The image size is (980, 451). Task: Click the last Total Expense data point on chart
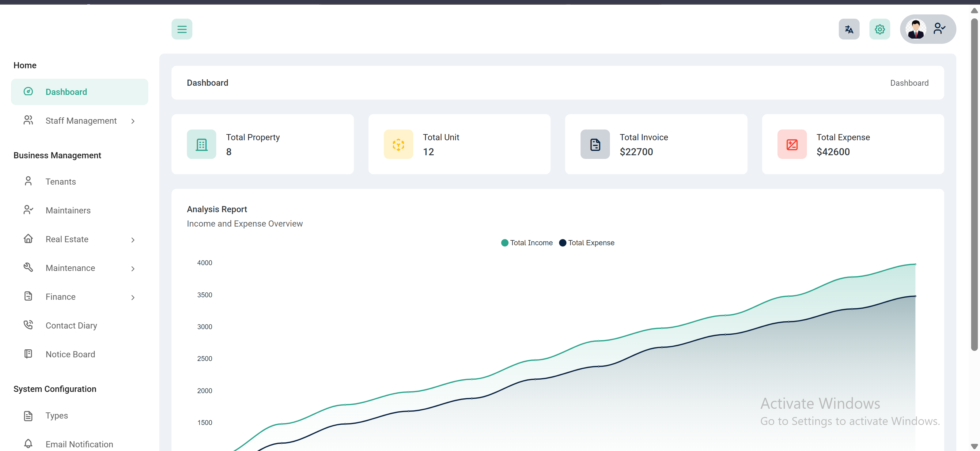(x=915, y=296)
